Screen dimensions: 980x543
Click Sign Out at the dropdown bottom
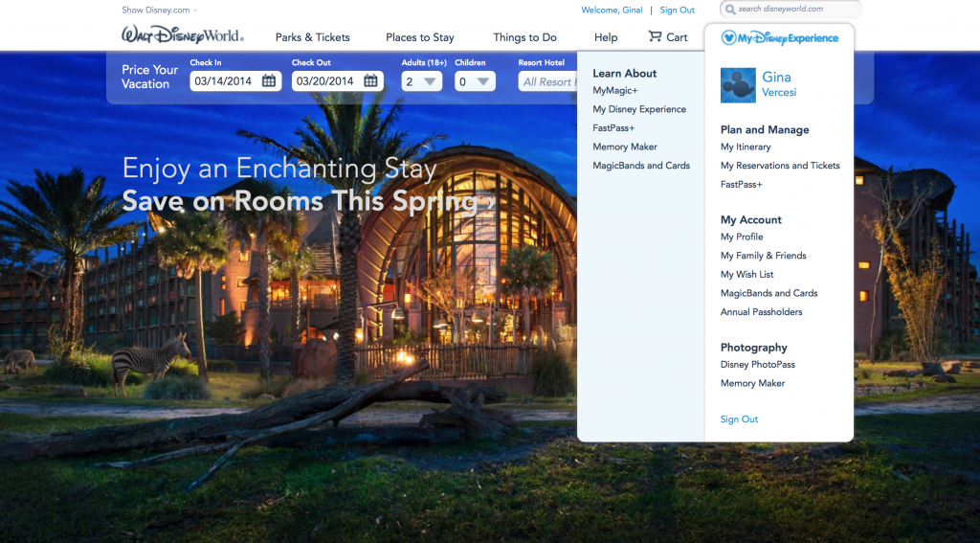tap(739, 419)
